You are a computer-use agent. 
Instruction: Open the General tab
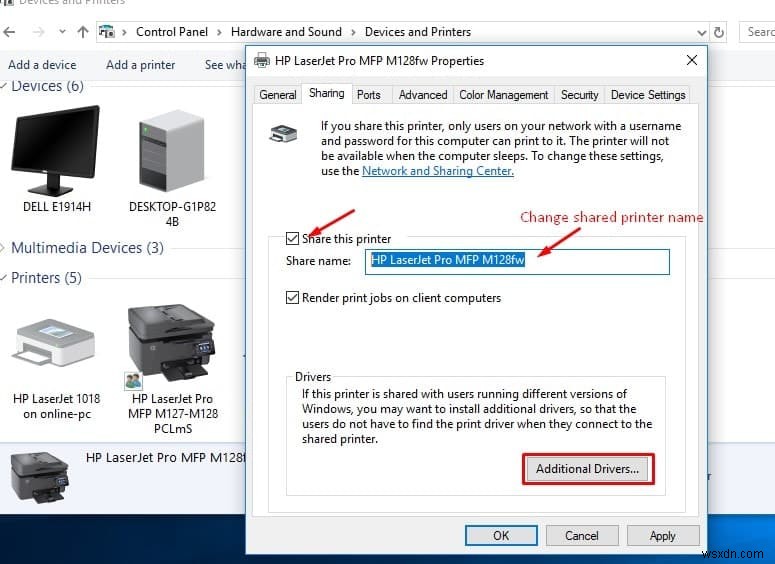278,94
